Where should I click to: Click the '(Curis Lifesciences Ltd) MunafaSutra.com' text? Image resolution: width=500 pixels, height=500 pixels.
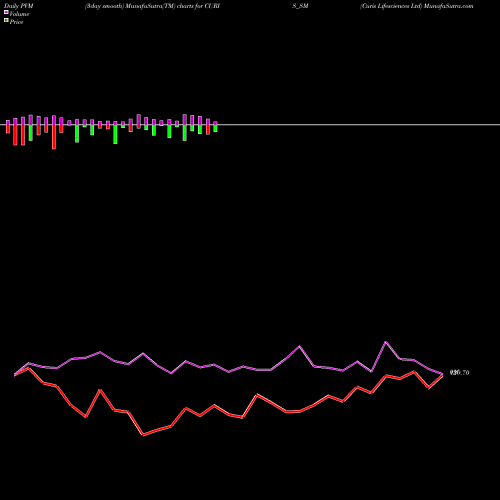coord(416,6)
